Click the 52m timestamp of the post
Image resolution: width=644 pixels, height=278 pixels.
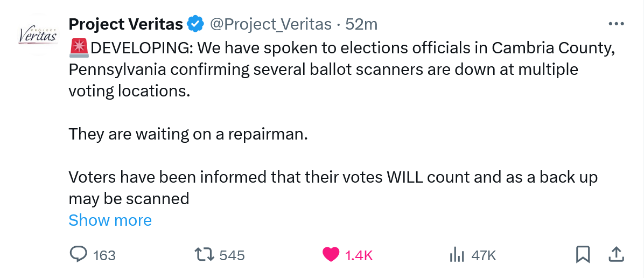361,24
